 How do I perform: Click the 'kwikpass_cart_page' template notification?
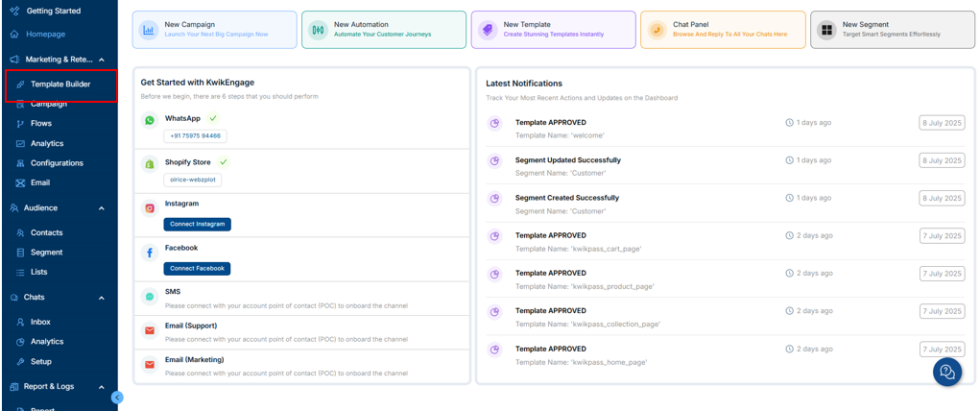(726, 241)
